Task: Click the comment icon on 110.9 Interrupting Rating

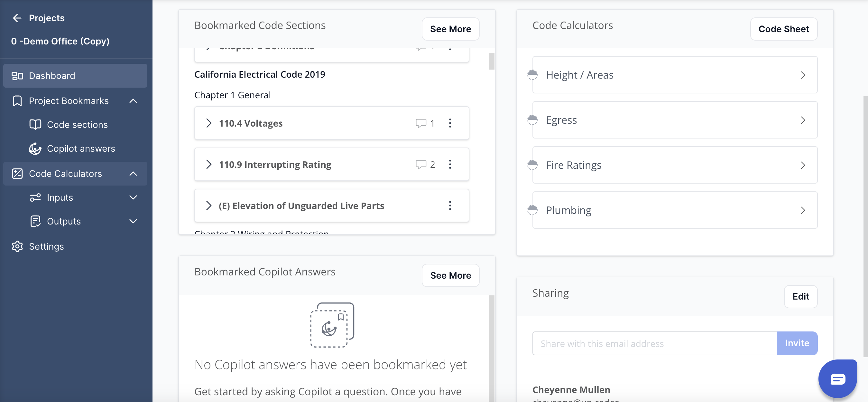Action: [x=421, y=165]
